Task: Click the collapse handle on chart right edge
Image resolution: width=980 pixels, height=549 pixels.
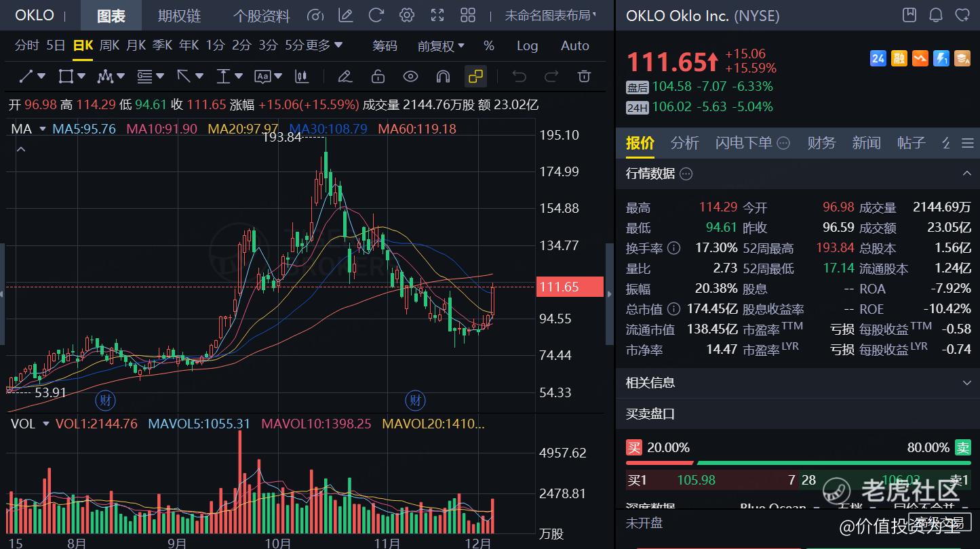Action: click(x=609, y=293)
